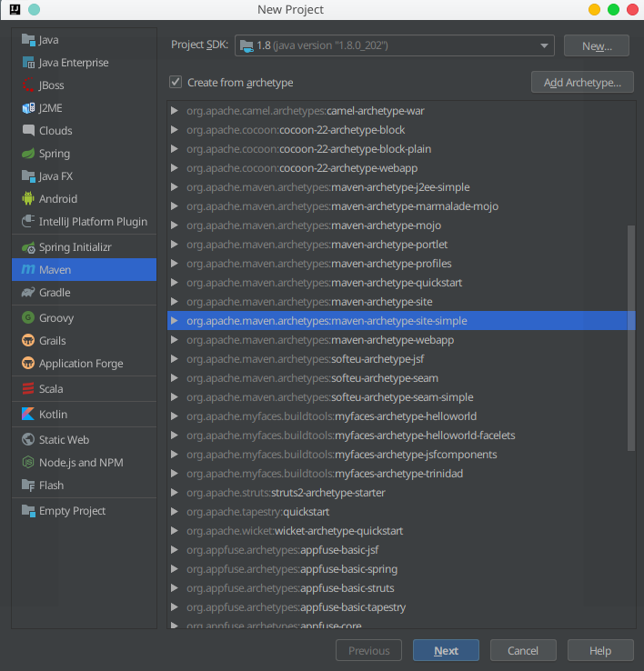This screenshot has height=671, width=644.
Task: Uncheck the Create from archetype checkbox
Action: (x=176, y=83)
